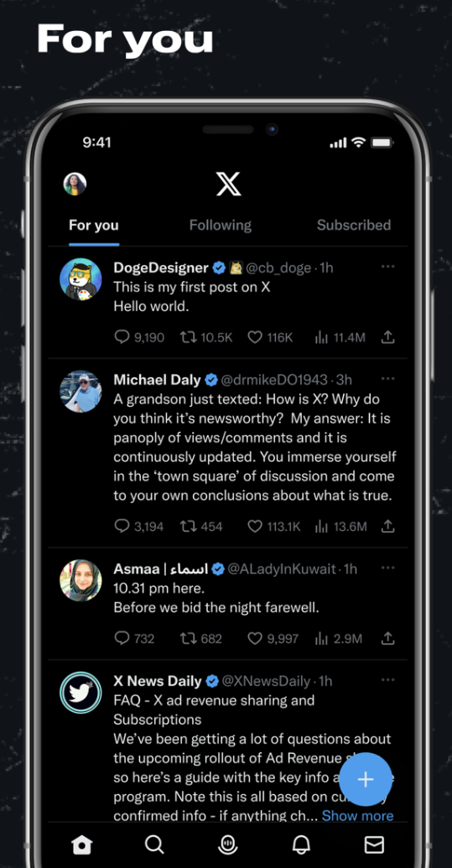
Task: Tap the compose post plus button
Action: (x=365, y=779)
